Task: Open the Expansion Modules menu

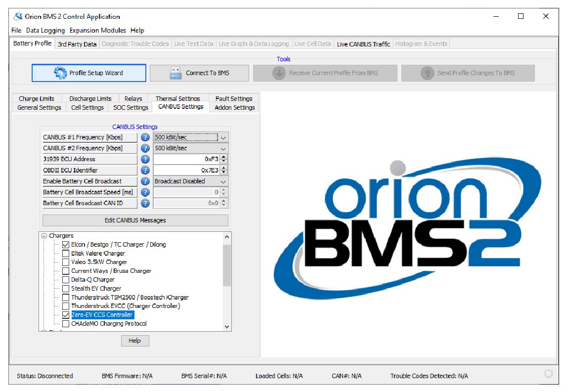Action: point(98,30)
